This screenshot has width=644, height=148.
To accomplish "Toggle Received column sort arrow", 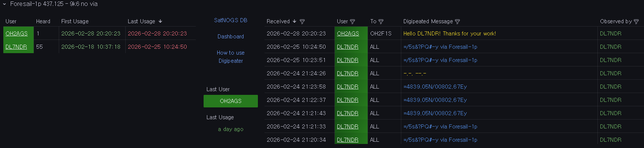I will coord(294,21).
